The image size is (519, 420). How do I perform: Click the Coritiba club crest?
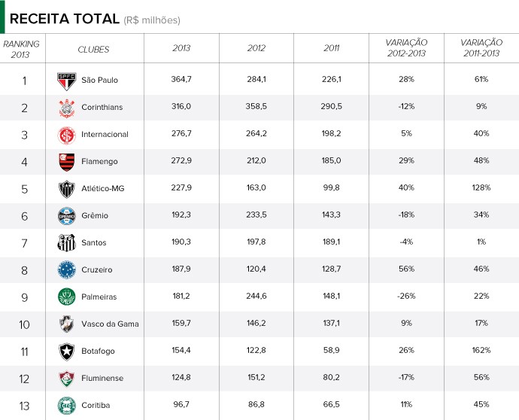(x=66, y=405)
